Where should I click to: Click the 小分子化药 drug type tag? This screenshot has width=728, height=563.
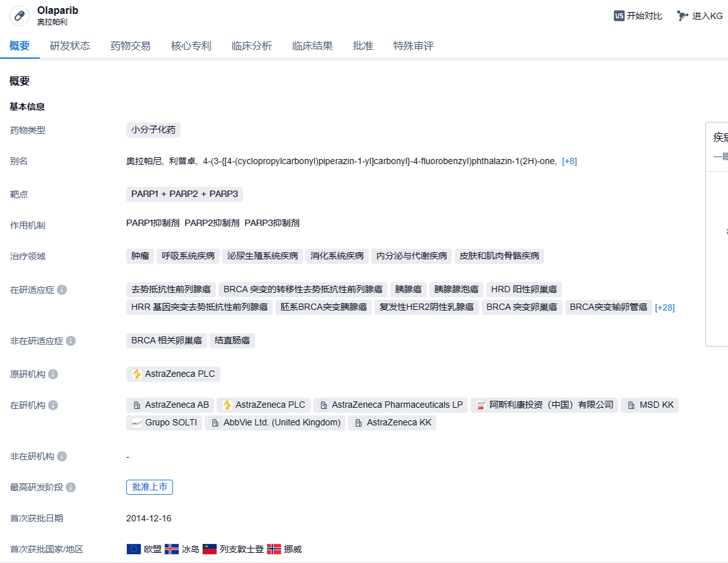(153, 130)
